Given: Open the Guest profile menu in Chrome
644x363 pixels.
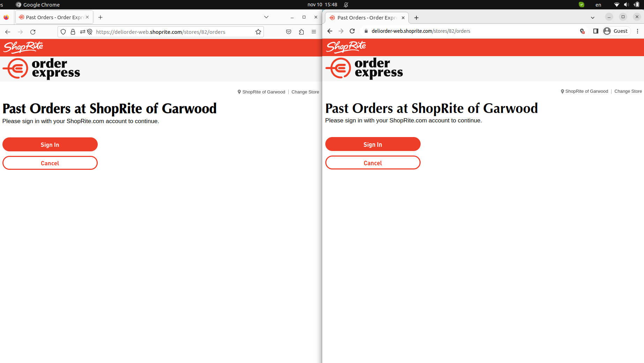Looking at the screenshot, I should click(616, 31).
